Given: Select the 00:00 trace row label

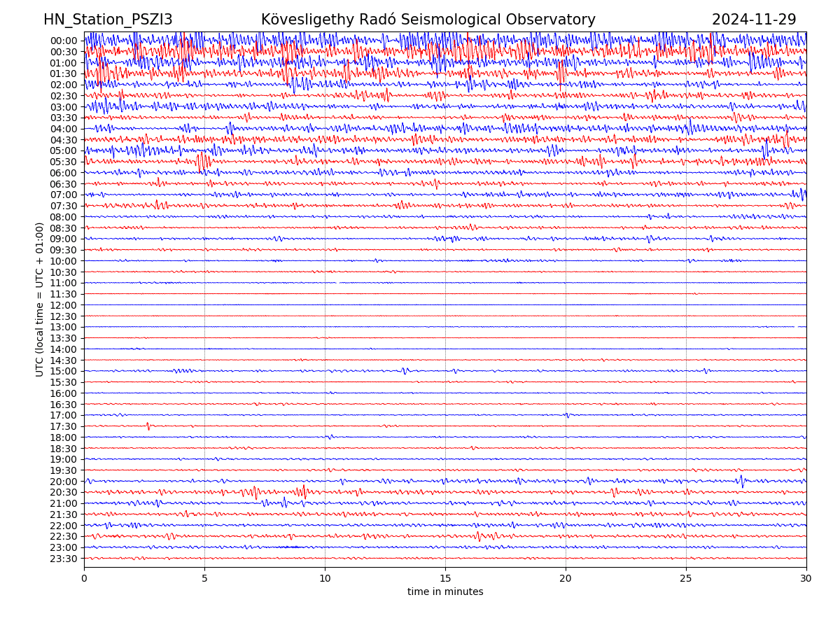Looking at the screenshot, I should click(63, 41).
